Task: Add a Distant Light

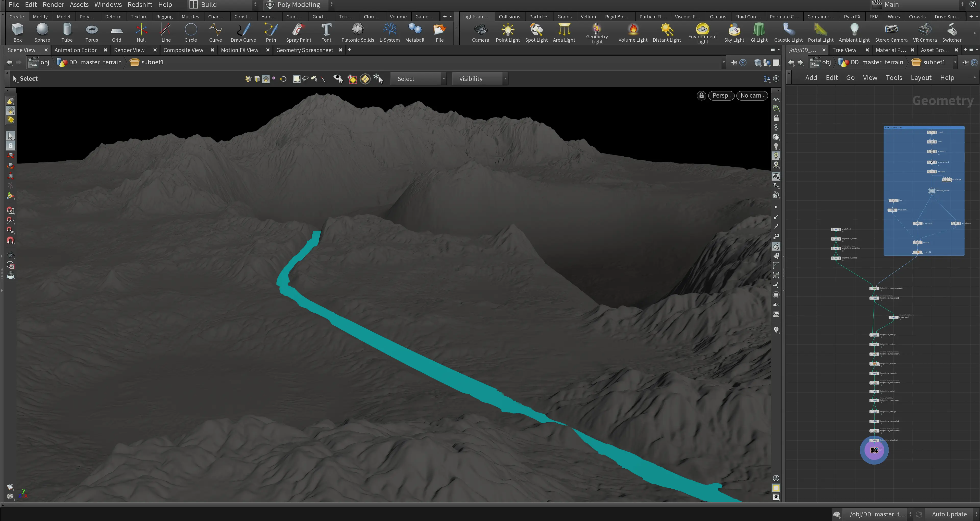Action: (667, 33)
